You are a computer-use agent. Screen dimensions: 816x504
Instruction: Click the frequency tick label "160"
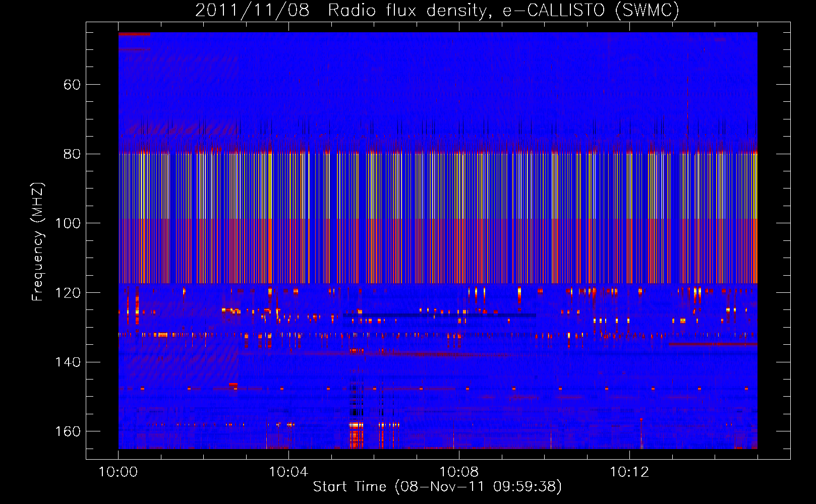68,431
